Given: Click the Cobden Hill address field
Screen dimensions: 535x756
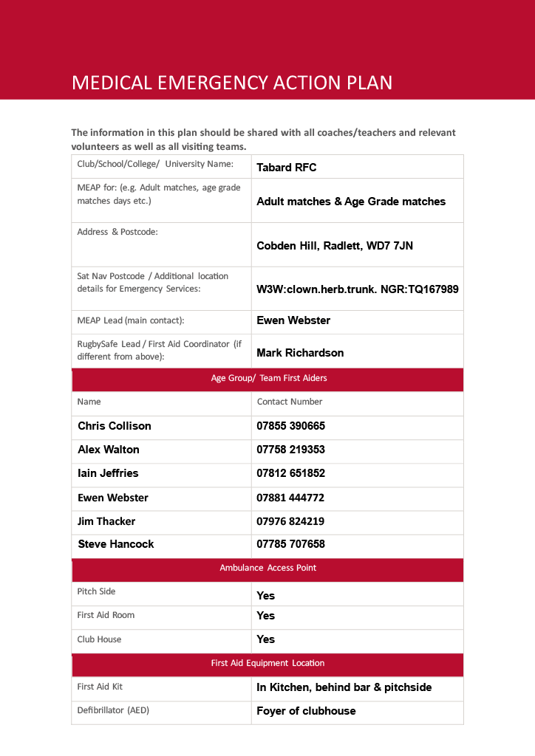Looking at the screenshot, I should pos(357,245).
